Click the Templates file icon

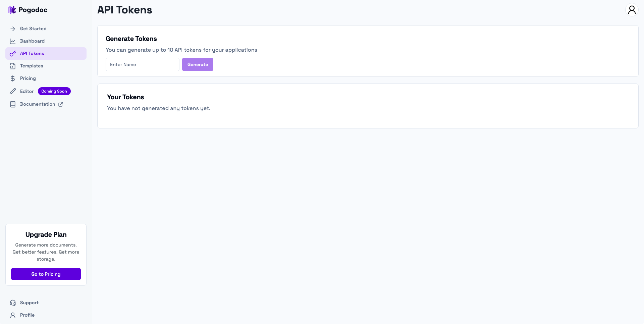click(13, 66)
